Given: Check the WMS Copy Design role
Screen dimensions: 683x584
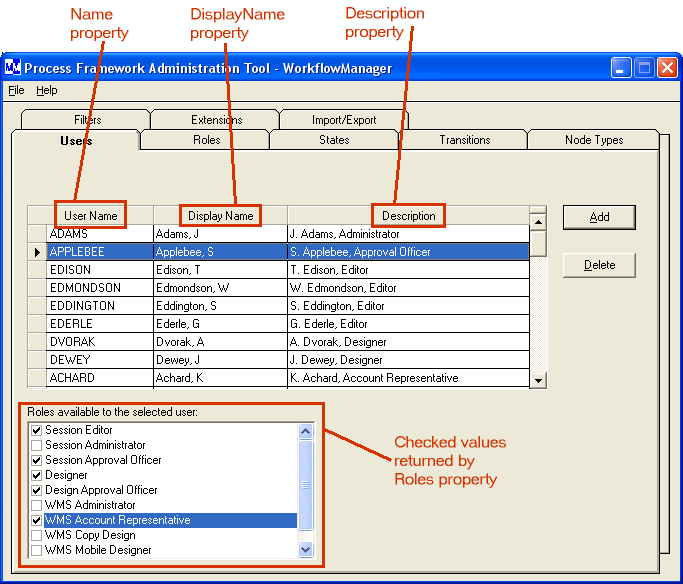Looking at the screenshot, I should pos(36,536).
